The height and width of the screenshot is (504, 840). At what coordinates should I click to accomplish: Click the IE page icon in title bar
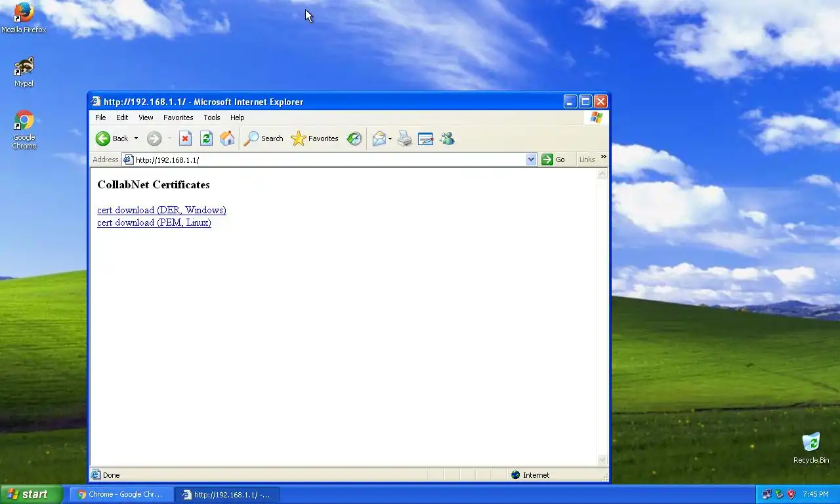96,102
